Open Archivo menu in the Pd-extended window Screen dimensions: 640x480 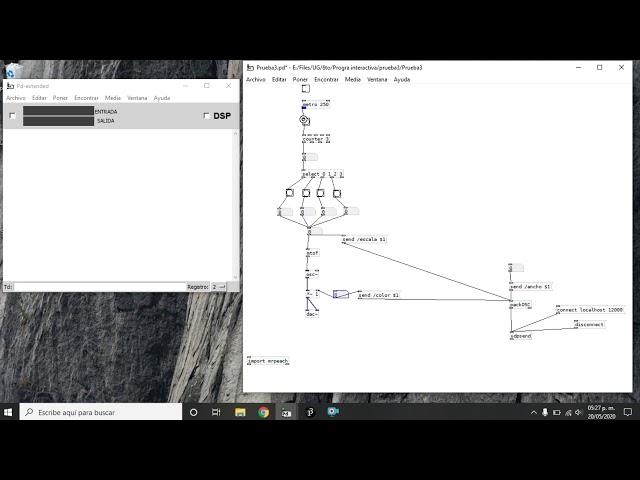coord(16,98)
